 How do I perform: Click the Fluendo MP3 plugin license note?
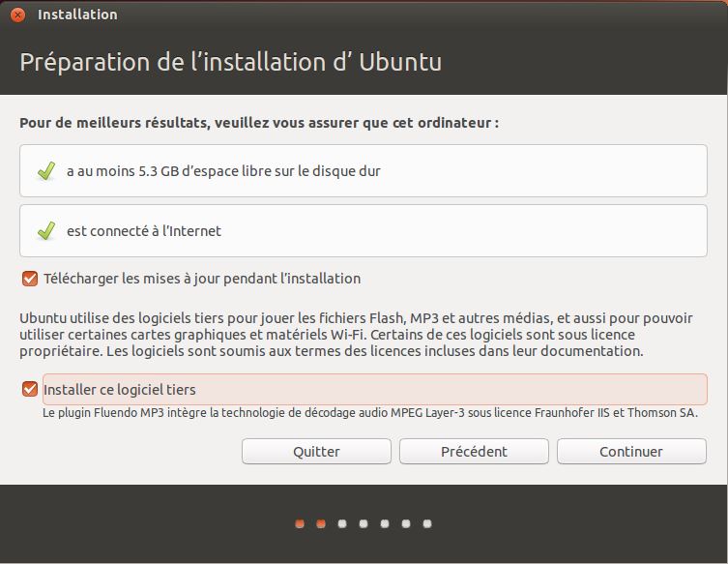pyautogui.click(x=370, y=413)
